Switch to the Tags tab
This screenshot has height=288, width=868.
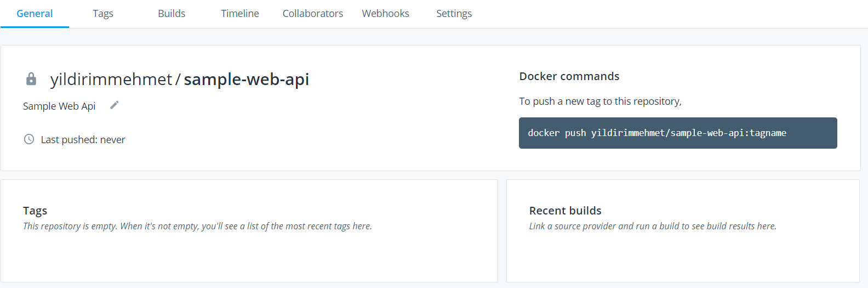click(x=103, y=14)
